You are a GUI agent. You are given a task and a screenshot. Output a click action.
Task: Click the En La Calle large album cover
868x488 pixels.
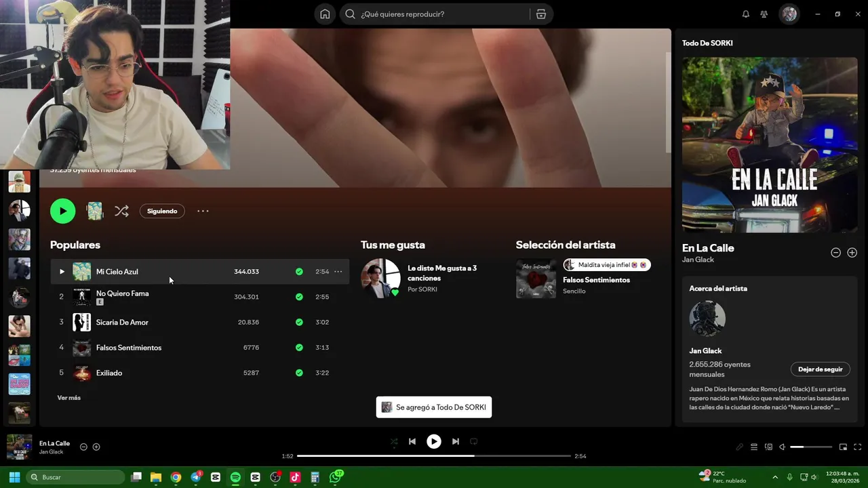[x=770, y=145]
